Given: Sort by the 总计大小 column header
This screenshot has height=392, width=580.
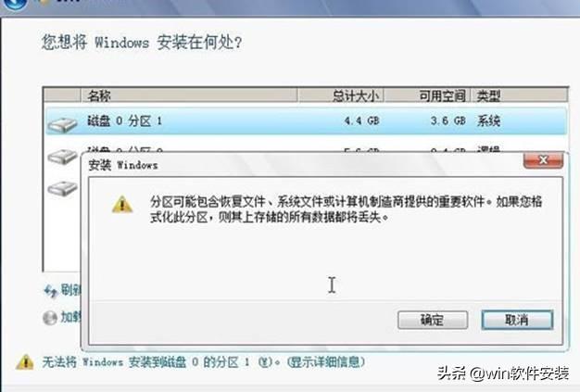Looking at the screenshot, I should coord(341,95).
